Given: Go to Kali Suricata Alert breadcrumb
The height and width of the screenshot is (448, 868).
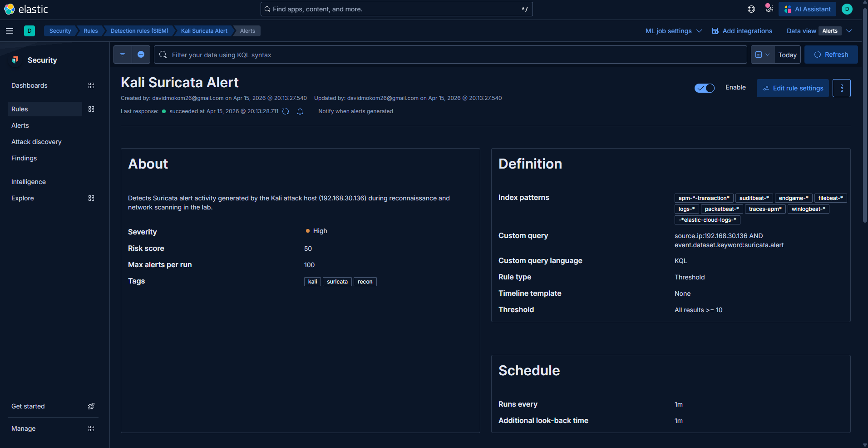Looking at the screenshot, I should coord(204,31).
